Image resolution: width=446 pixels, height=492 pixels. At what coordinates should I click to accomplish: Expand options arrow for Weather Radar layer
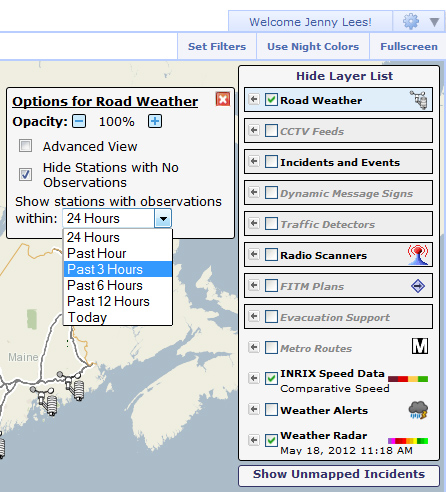coord(254,440)
